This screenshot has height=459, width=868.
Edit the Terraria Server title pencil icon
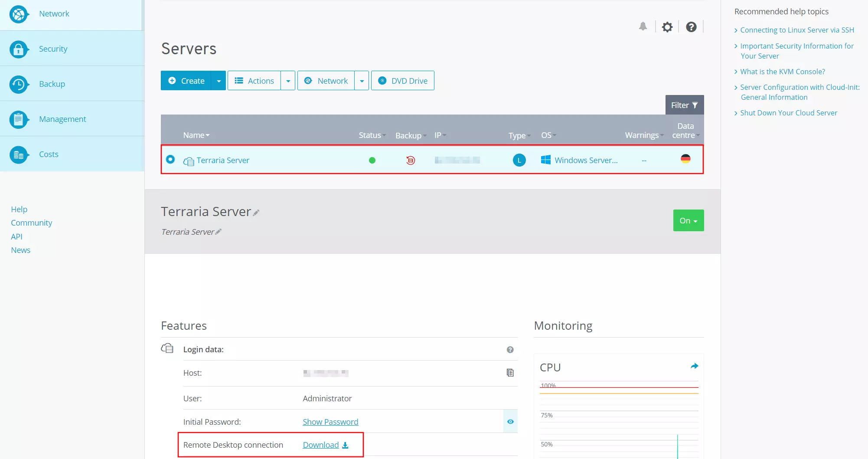pos(256,213)
